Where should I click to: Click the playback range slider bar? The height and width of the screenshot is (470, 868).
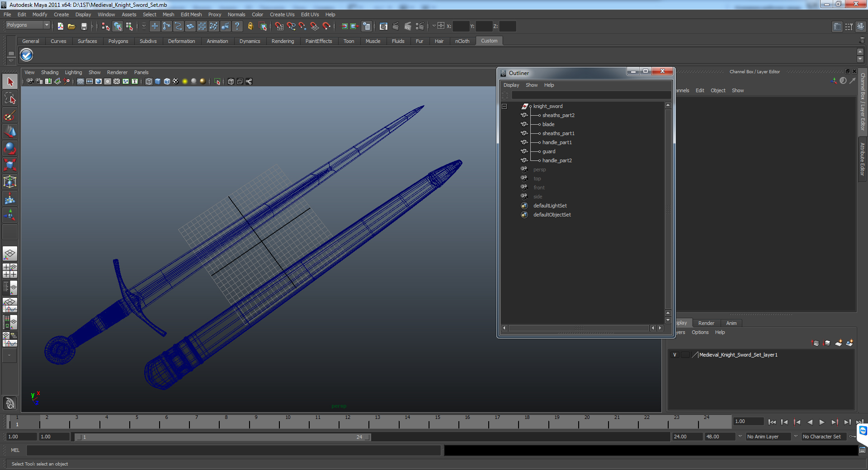(222, 437)
